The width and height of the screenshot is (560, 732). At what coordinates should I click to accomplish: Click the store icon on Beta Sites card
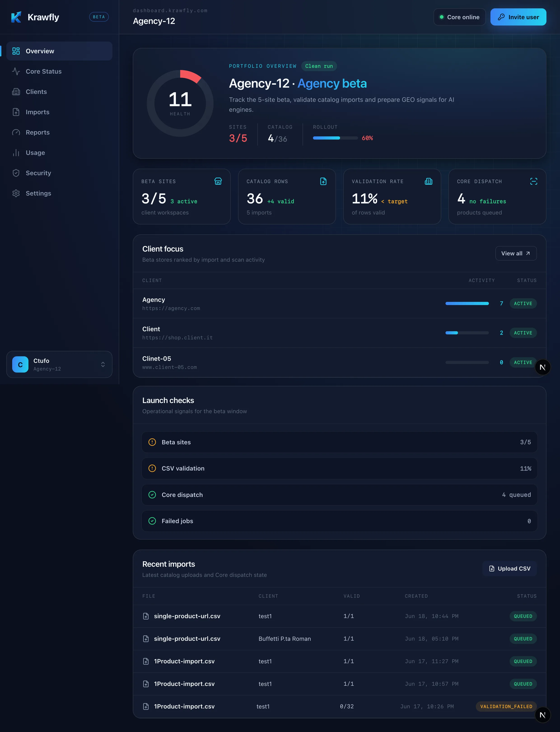coord(218,181)
